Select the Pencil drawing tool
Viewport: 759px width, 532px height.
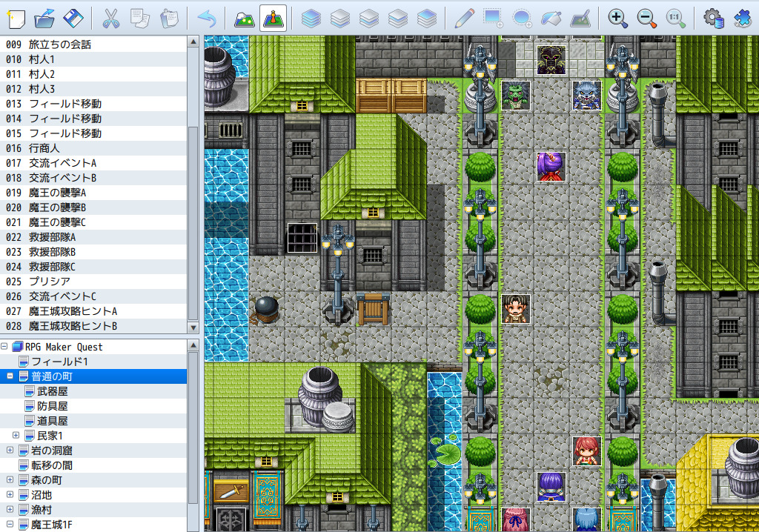[464, 18]
